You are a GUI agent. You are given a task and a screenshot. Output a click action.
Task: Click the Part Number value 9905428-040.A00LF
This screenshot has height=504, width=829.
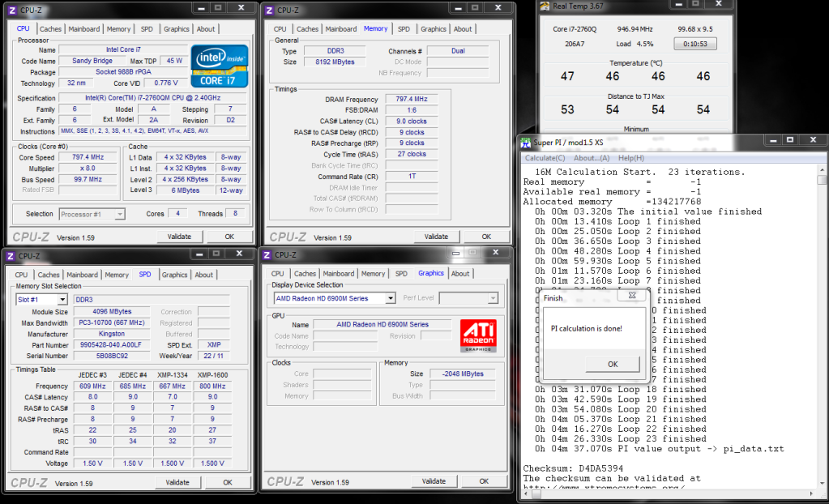point(112,345)
